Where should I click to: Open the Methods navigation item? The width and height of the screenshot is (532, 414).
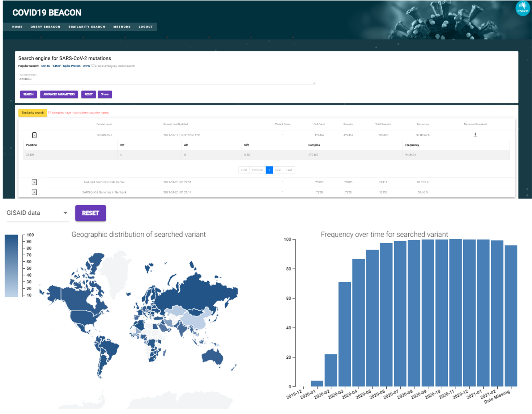coord(122,27)
